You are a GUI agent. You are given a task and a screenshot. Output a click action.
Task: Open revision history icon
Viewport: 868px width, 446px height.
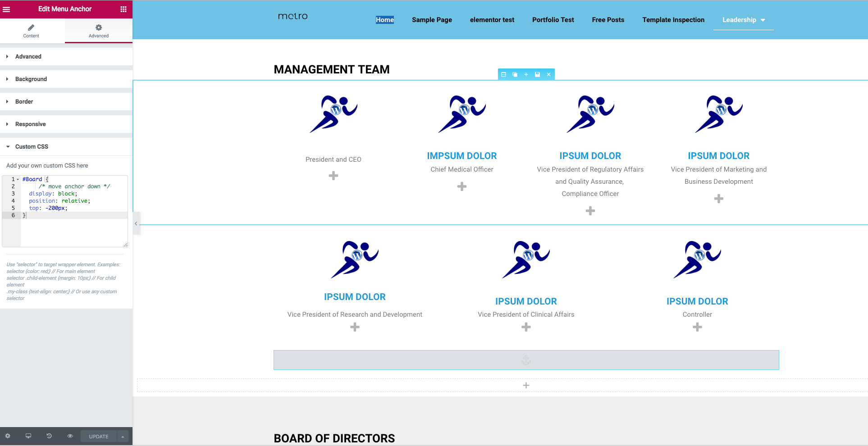pyautogui.click(x=49, y=436)
